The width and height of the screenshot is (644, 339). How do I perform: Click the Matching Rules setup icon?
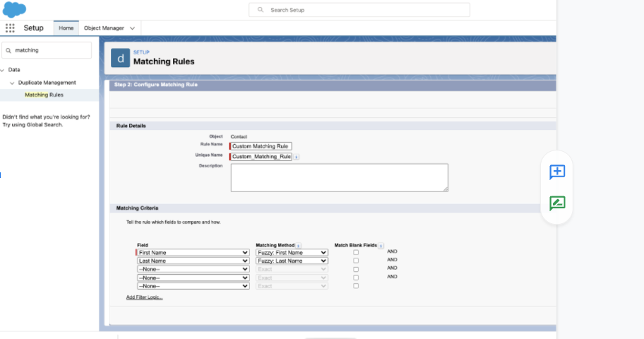pyautogui.click(x=120, y=57)
